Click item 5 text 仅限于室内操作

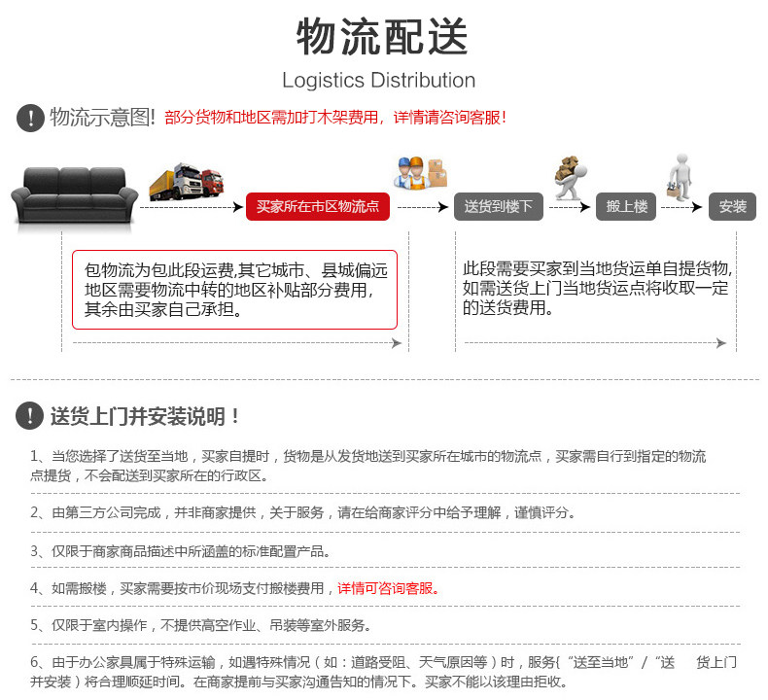pyautogui.click(x=200, y=625)
